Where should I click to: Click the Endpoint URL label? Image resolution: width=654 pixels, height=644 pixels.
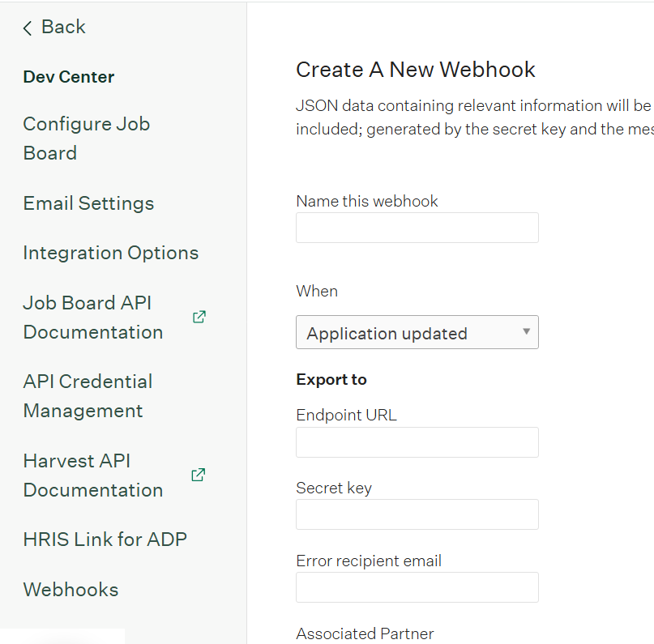(x=346, y=416)
